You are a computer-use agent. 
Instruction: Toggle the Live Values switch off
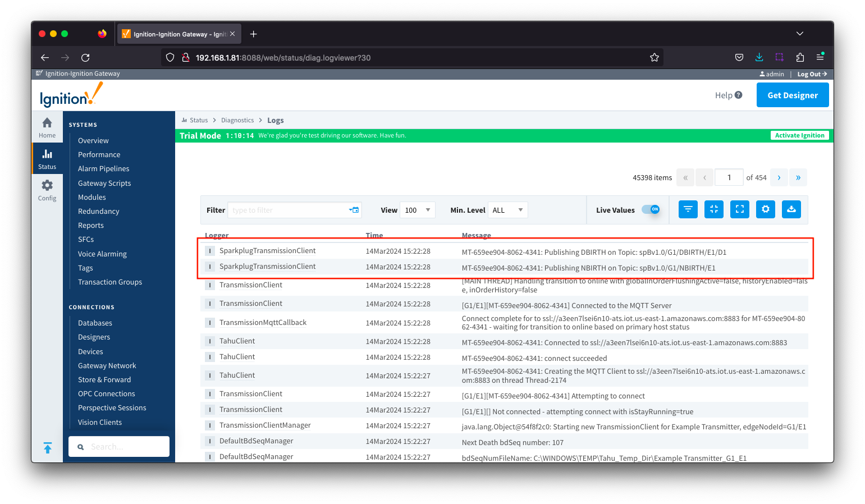click(651, 209)
